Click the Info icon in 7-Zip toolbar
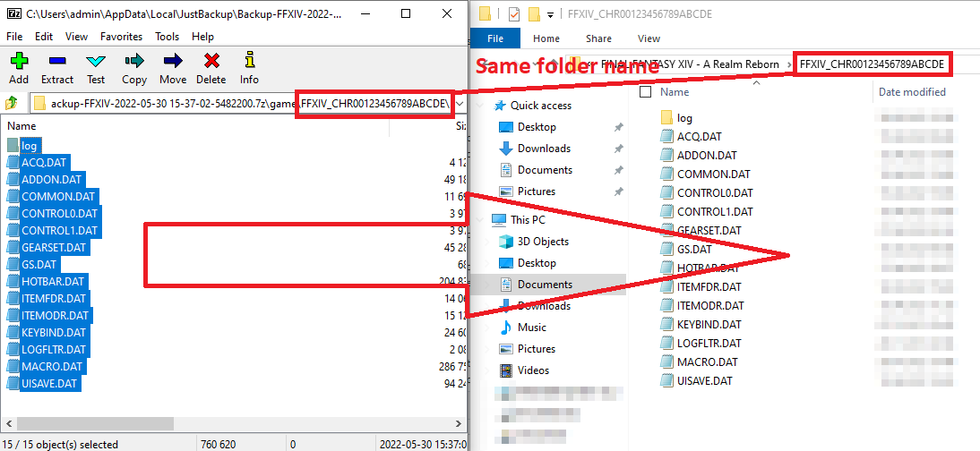Screen dimensions: 980x451 (x=249, y=61)
